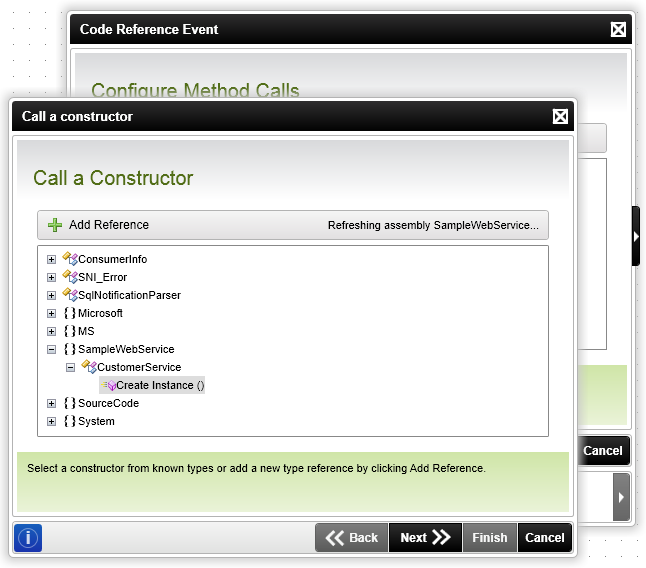Click the MS namespace braces icon
The image size is (646, 568).
coord(70,331)
